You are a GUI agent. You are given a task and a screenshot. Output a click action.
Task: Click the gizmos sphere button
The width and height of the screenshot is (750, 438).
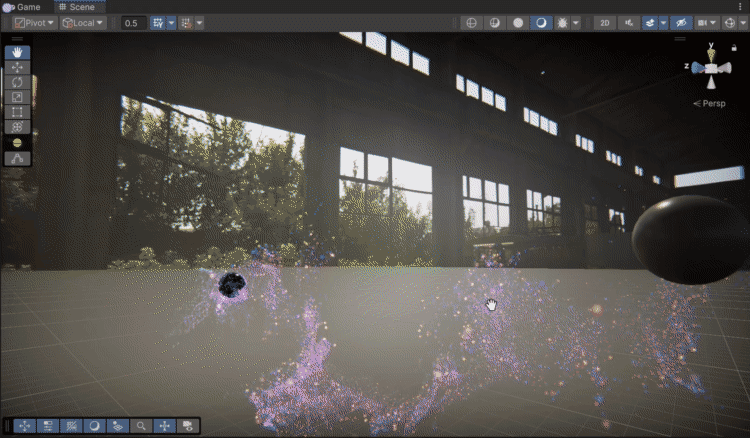point(729,22)
